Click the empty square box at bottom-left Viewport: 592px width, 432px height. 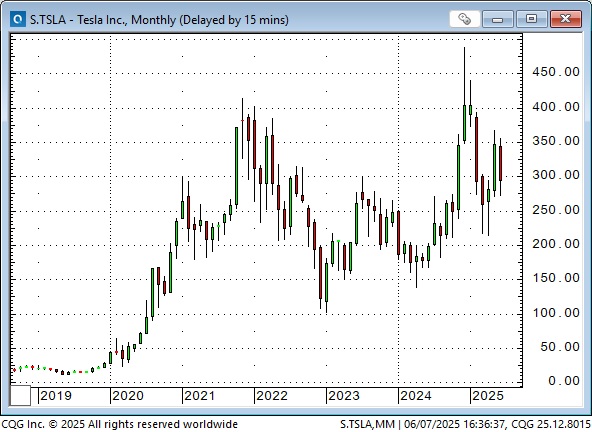pyautogui.click(x=20, y=395)
